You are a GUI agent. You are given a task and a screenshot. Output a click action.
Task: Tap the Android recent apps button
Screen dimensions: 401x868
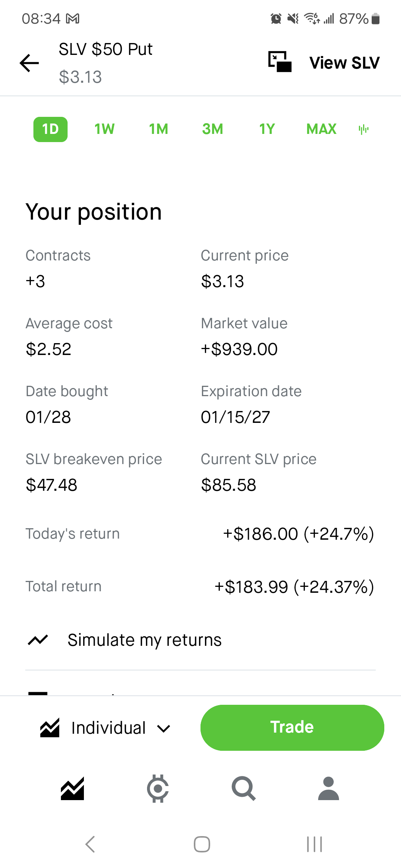314,844
